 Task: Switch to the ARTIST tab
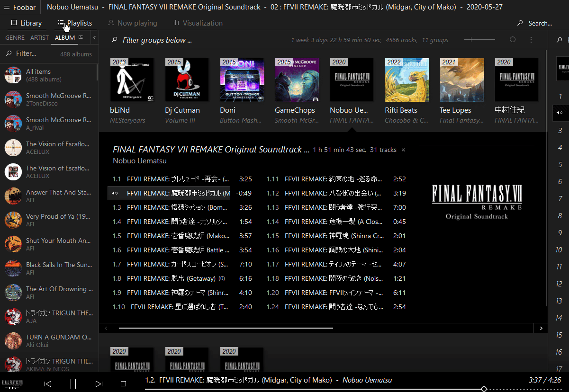39,37
